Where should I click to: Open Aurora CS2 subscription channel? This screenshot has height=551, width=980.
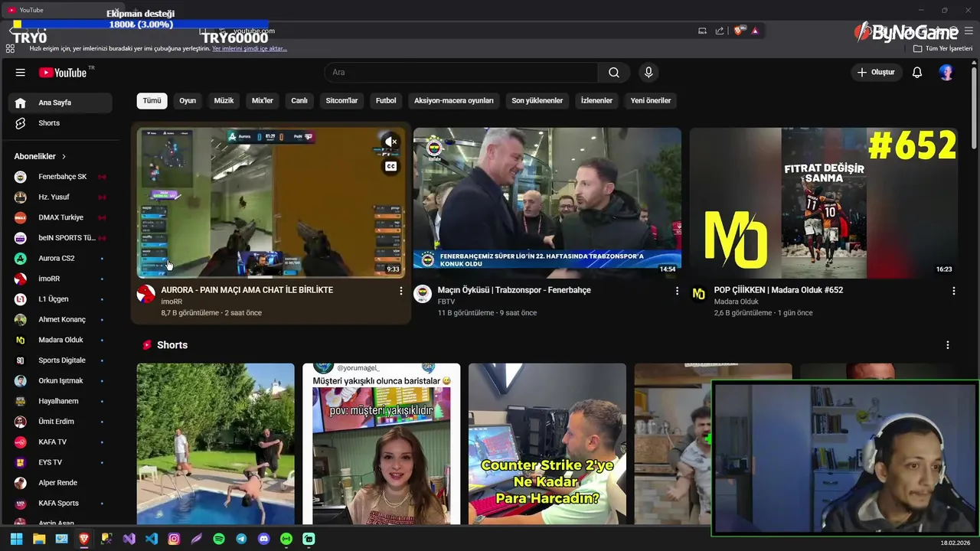(x=60, y=259)
